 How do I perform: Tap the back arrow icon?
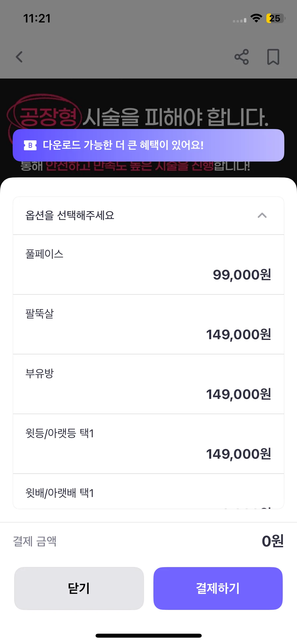[19, 57]
